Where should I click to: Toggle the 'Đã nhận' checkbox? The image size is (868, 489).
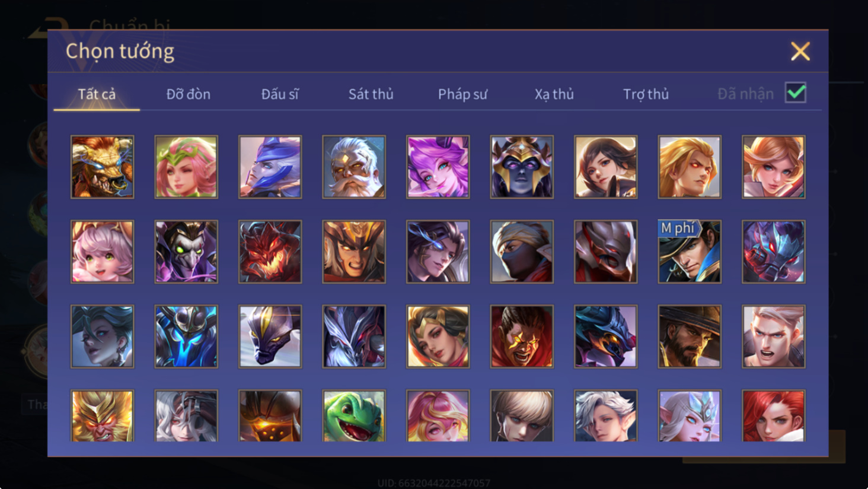tap(795, 93)
